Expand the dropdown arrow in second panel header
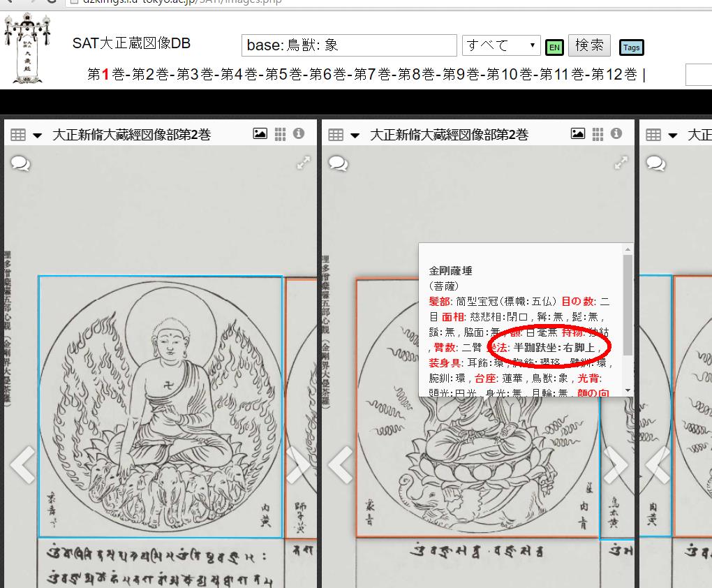The image size is (712, 588). [x=355, y=135]
